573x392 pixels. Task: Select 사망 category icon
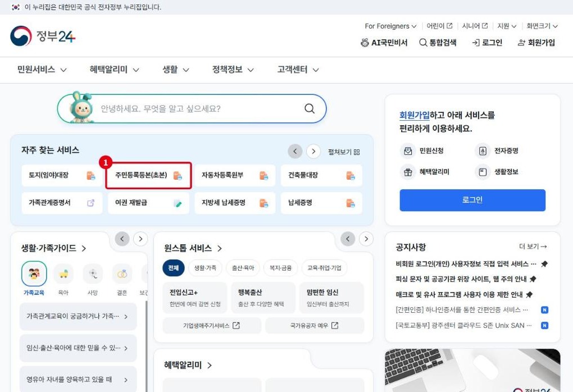pyautogui.click(x=93, y=274)
